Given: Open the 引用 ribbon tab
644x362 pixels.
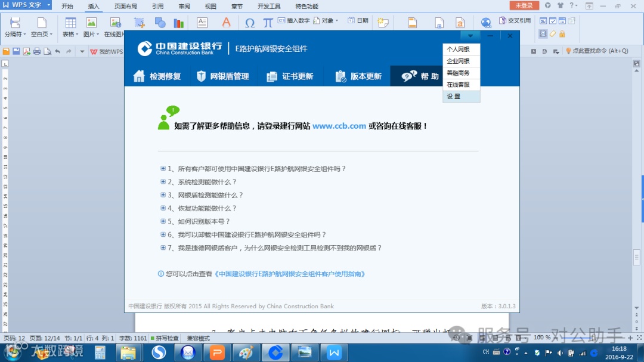Looking at the screenshot, I should click(157, 6).
